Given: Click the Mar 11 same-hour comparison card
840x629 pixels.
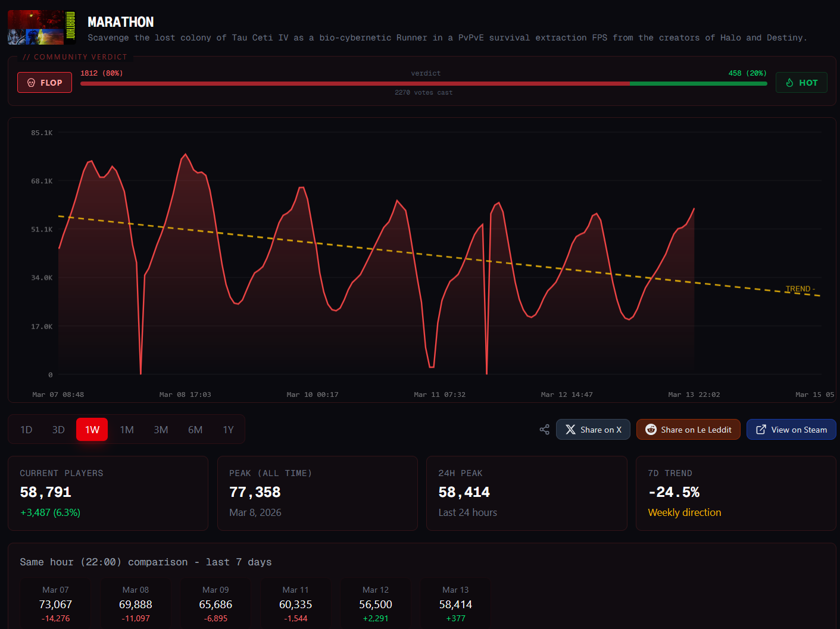Looking at the screenshot, I should pyautogui.click(x=296, y=603).
